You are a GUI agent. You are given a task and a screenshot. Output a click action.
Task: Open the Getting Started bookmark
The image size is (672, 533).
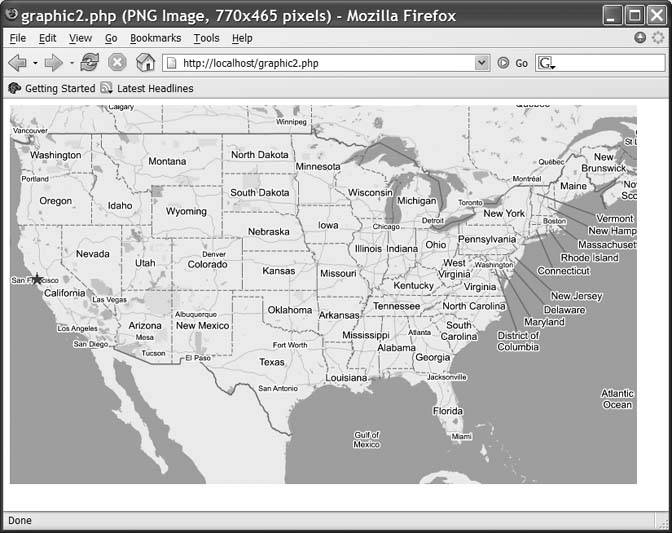click(x=58, y=88)
